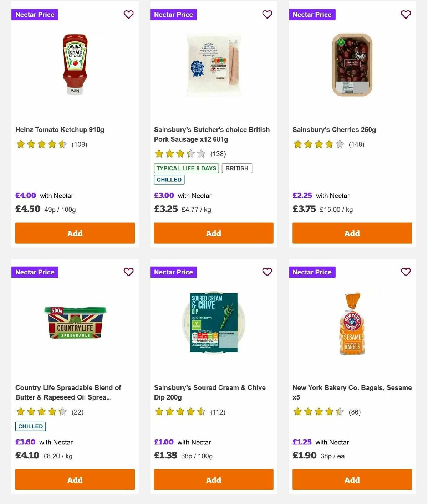Open the Butcher's choice Pork Sausage listing

coord(212,134)
